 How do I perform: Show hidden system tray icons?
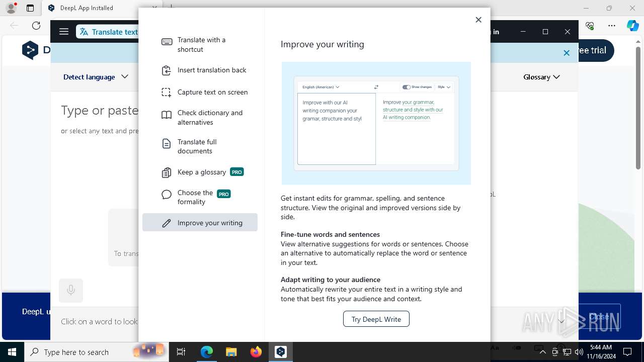coord(542,352)
